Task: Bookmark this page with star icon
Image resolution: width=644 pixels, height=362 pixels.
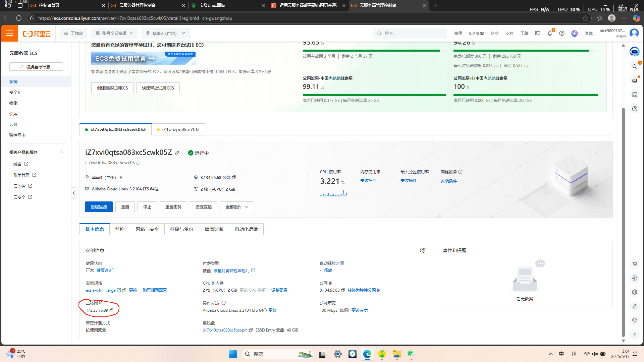Action: [x=585, y=18]
